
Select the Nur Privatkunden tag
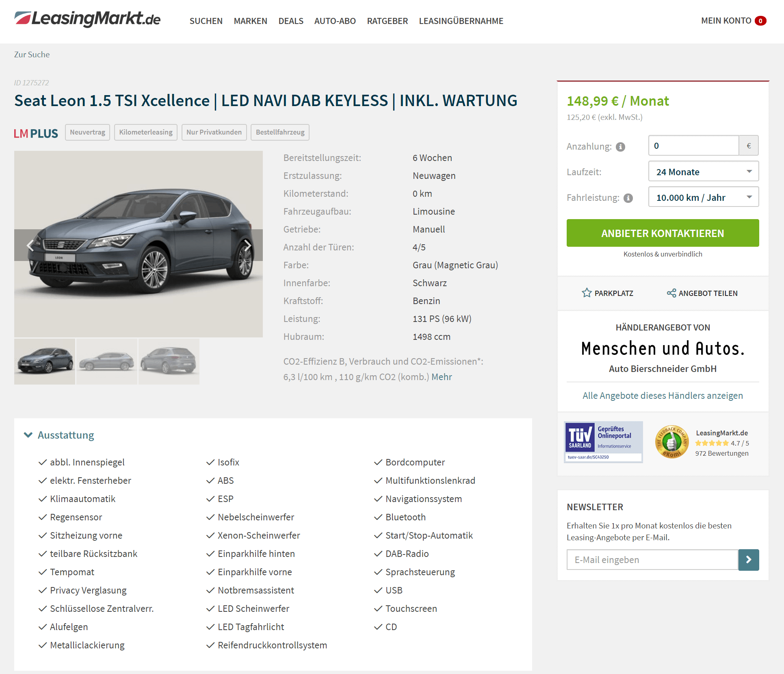[214, 132]
